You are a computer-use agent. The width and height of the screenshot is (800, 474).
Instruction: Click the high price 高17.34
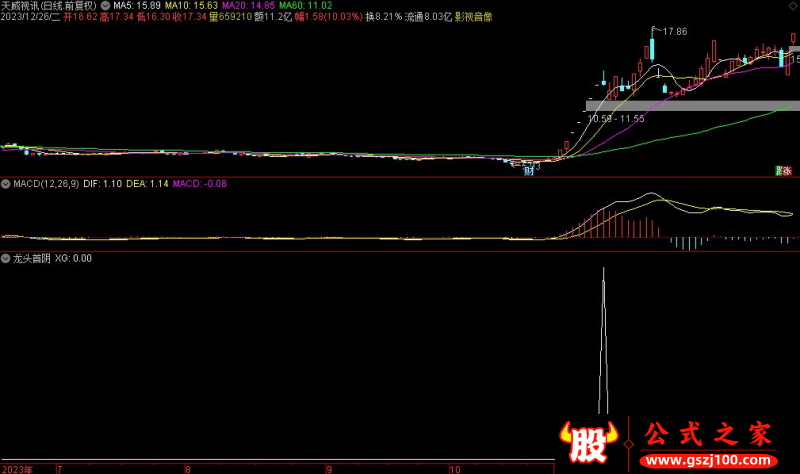tap(117, 17)
